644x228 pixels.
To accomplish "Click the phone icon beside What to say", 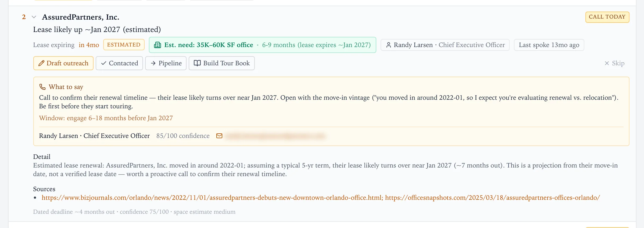I will tap(42, 87).
